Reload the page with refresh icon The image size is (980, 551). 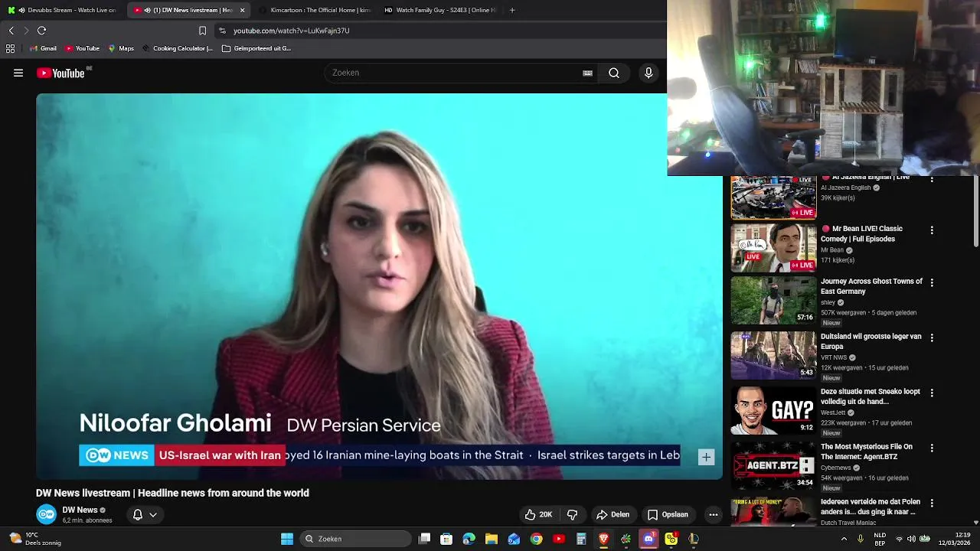[x=41, y=31]
